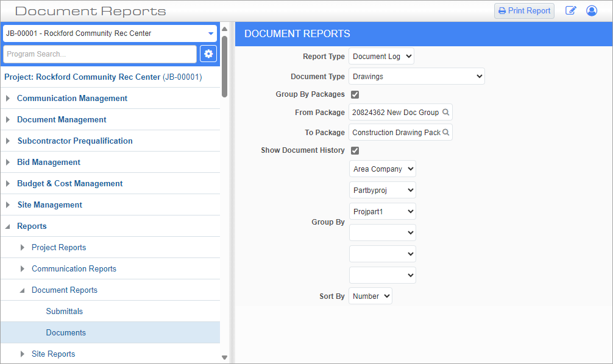This screenshot has height=364, width=613.
Task: Open the edit/compose icon in the header
Action: (x=571, y=10)
